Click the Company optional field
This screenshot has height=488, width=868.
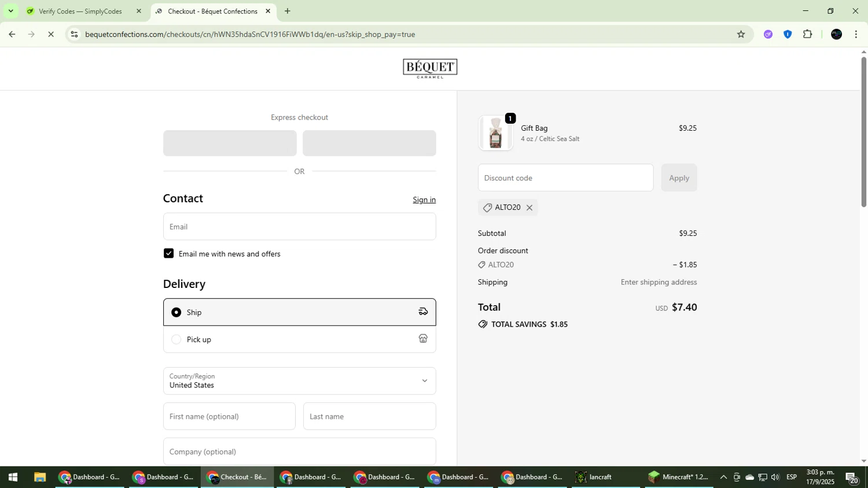point(299,452)
